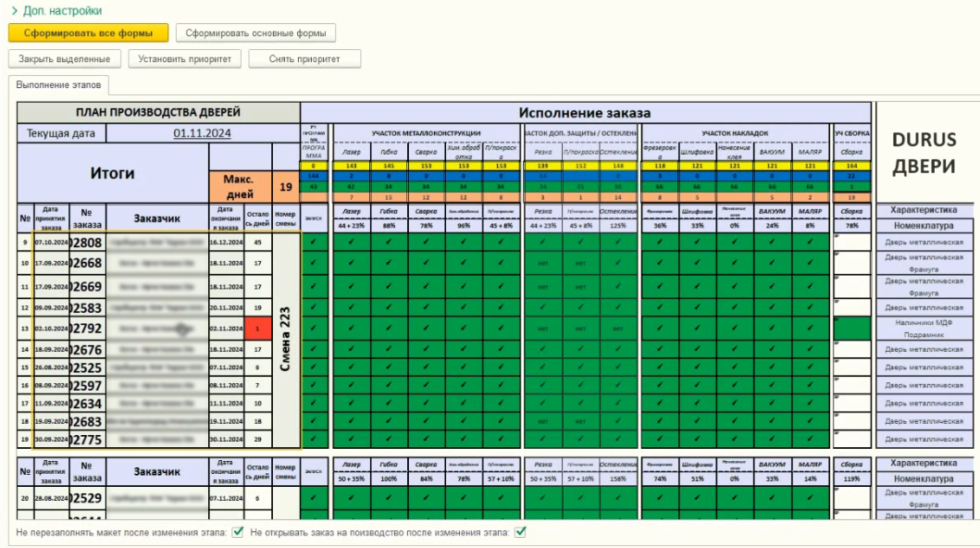Click ВАКУУМ checkmark for order 2634
The height and width of the screenshot is (548, 980).
pyautogui.click(x=771, y=403)
